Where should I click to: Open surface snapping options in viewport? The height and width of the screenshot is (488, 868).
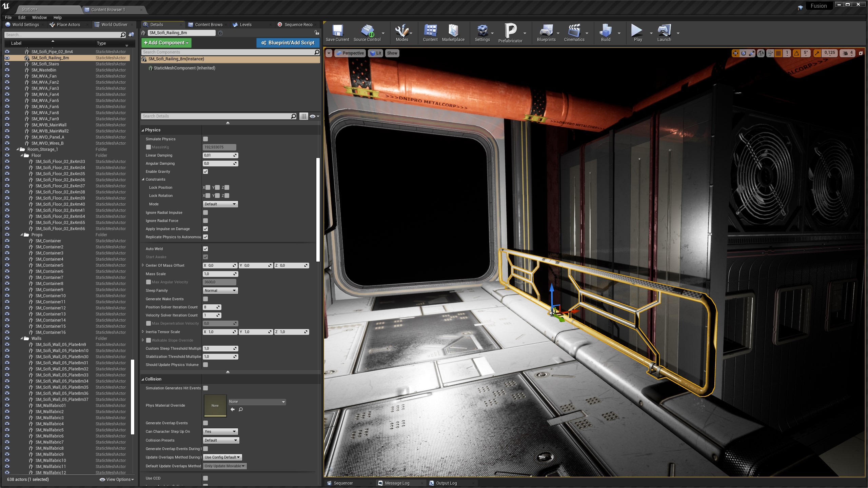pos(770,53)
